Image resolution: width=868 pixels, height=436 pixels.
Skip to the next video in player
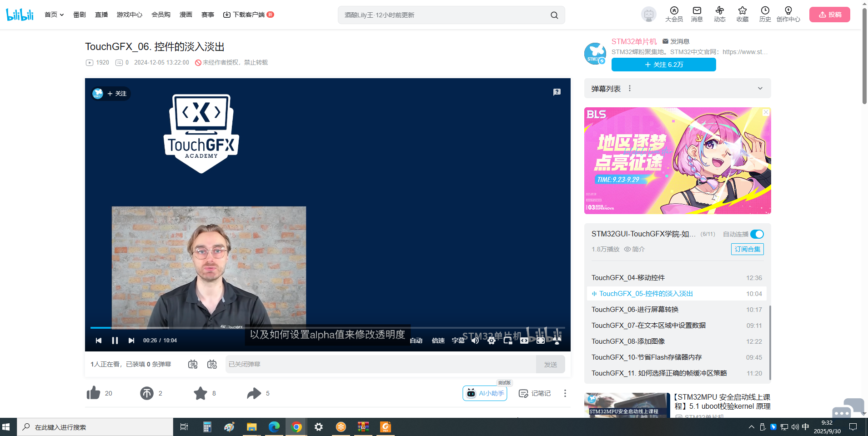coord(131,341)
